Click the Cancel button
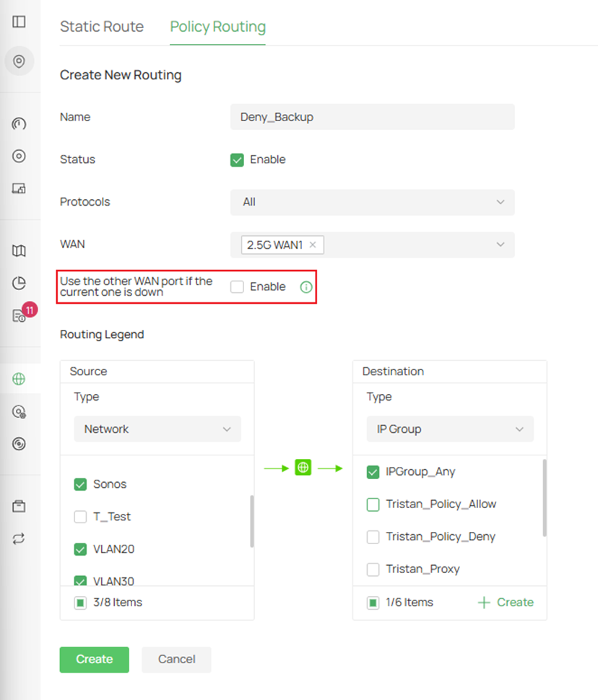 point(176,660)
